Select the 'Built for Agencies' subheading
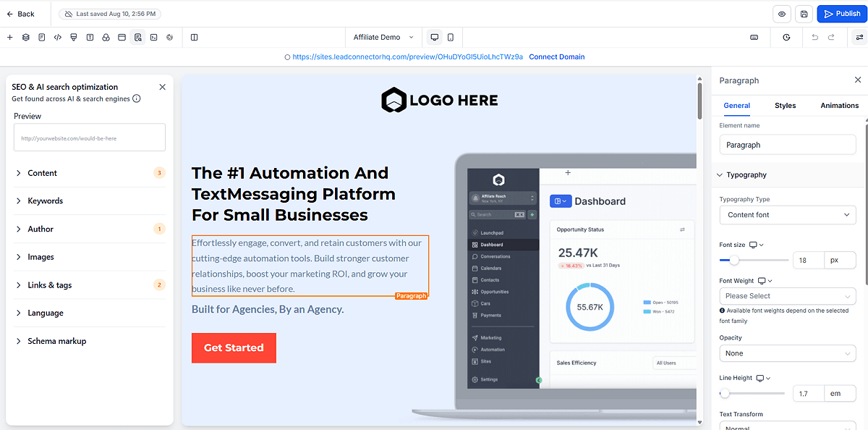The height and width of the screenshot is (430, 868). [268, 309]
